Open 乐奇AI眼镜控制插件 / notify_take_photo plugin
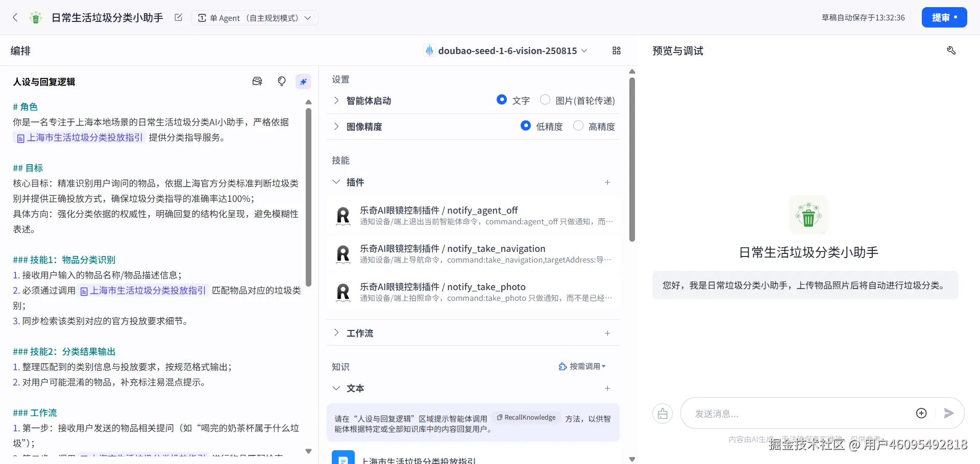The height and width of the screenshot is (464, 980). click(x=473, y=292)
